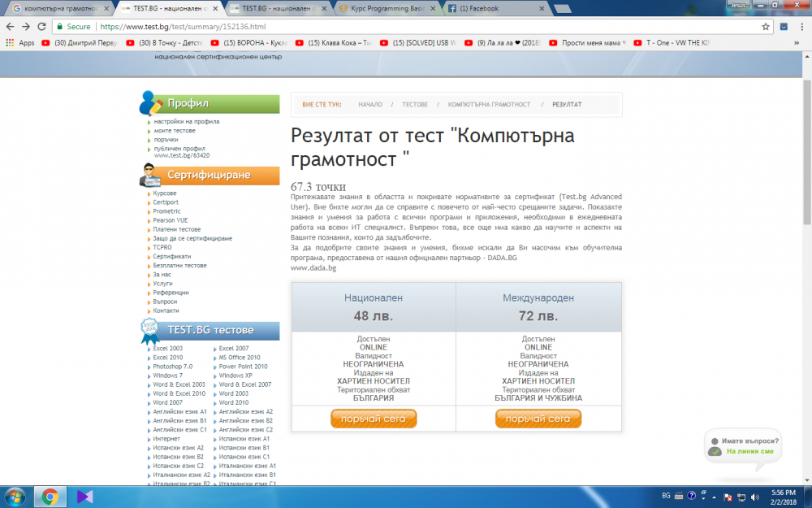Order Национален certificate with 'поръчай сега'
The width and height of the screenshot is (812, 508).
374,419
